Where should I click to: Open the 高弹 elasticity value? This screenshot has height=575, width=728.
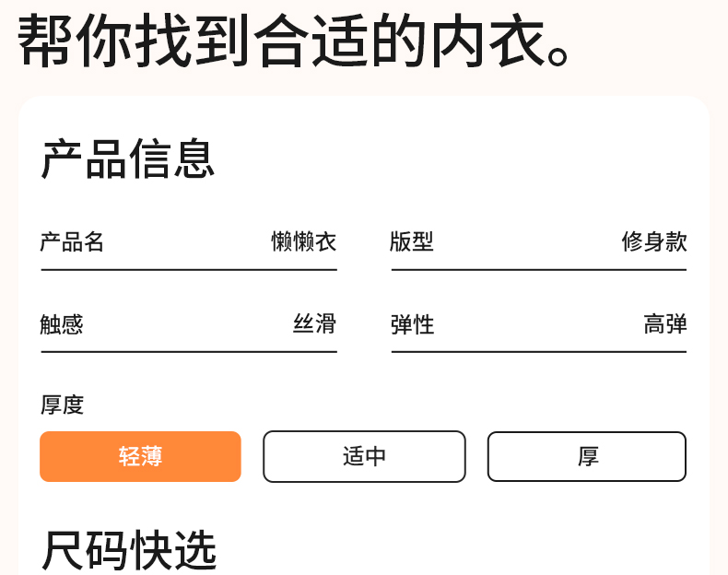click(x=665, y=324)
